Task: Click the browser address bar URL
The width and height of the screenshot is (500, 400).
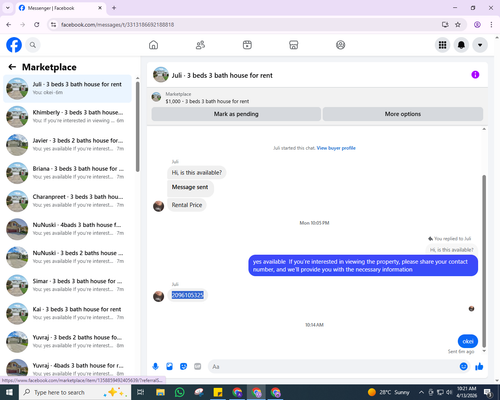Action: (117, 25)
